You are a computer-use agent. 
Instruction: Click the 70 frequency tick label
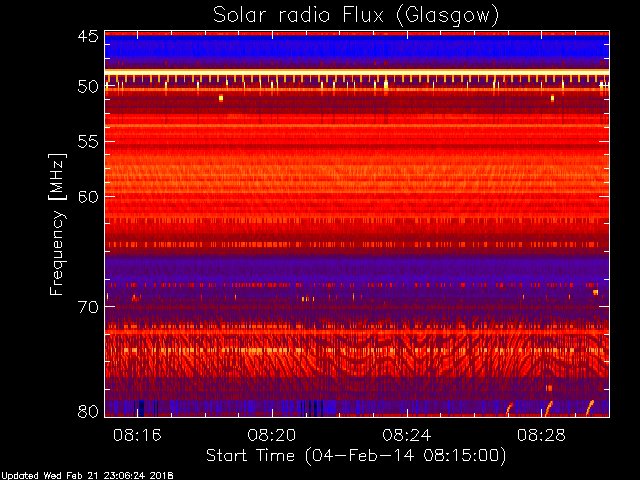tap(88, 307)
